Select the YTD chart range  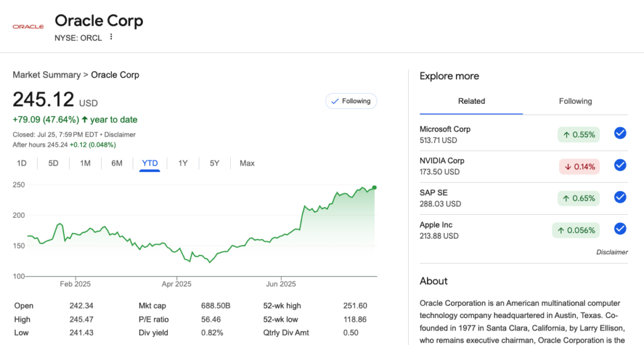tap(150, 163)
